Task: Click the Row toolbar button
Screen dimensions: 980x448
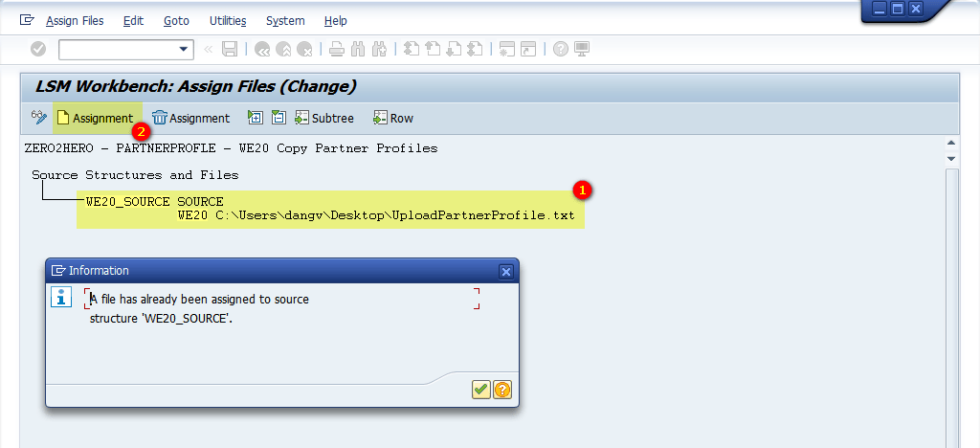Action: click(x=393, y=118)
